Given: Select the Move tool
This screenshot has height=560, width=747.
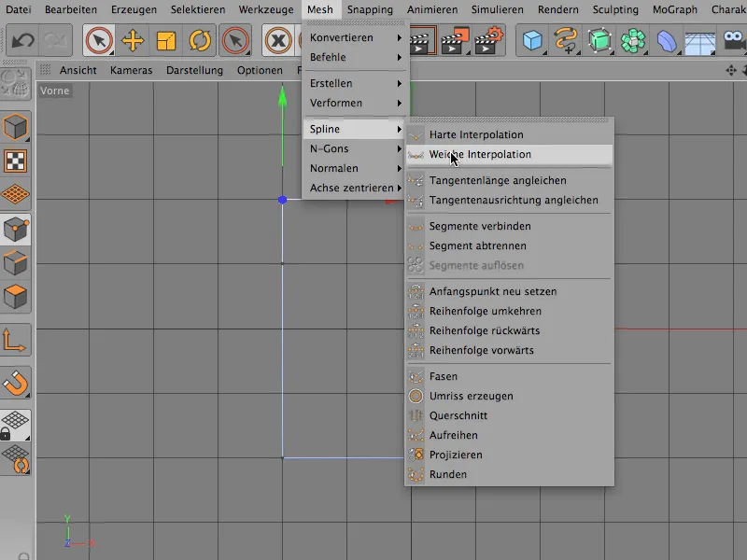Looking at the screenshot, I should pyautogui.click(x=133, y=41).
